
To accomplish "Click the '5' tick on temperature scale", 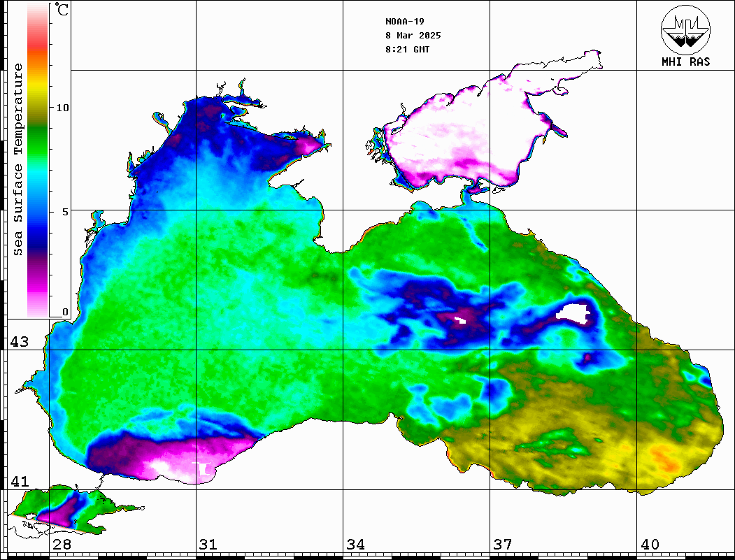I will (66, 212).
